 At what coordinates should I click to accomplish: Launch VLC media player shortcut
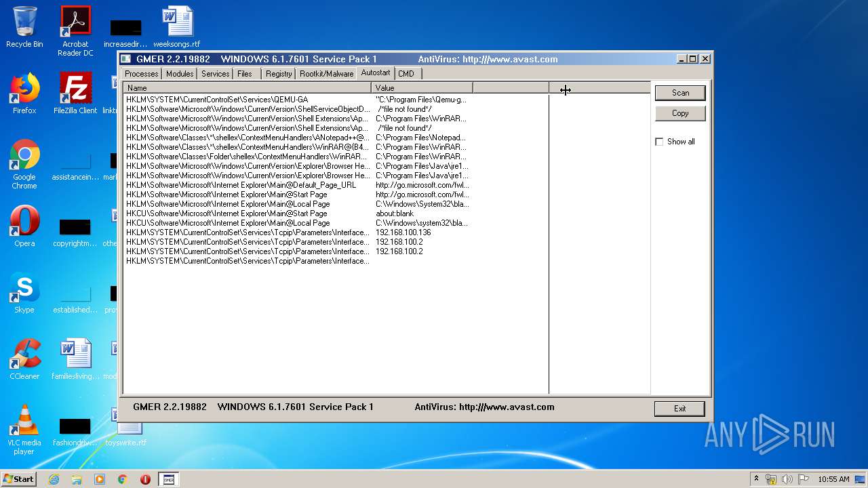[x=24, y=430]
